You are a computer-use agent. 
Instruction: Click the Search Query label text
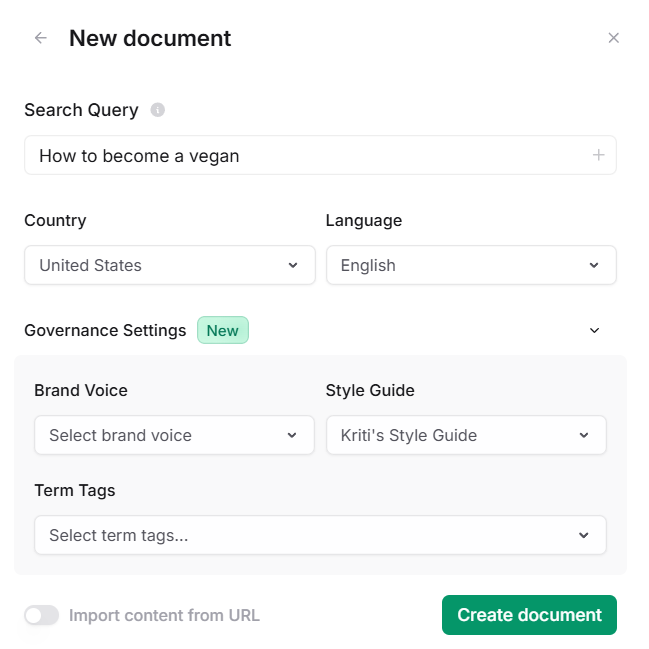[x=81, y=110]
